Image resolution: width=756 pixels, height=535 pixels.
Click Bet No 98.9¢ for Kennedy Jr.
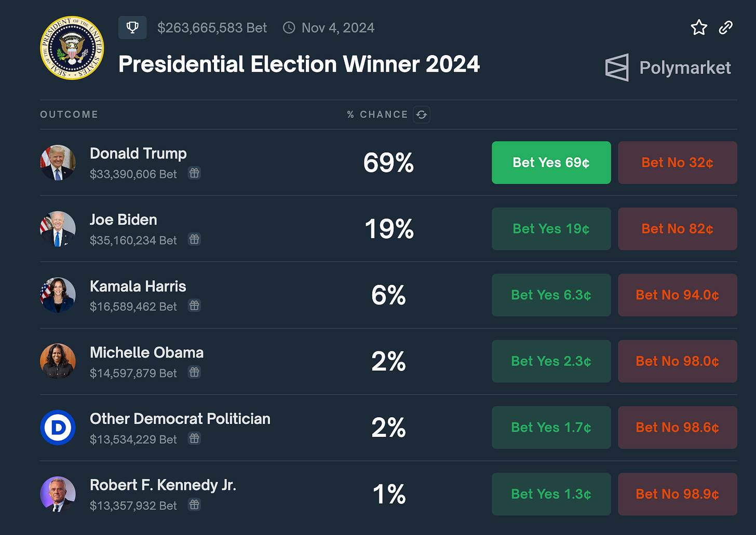click(x=677, y=494)
